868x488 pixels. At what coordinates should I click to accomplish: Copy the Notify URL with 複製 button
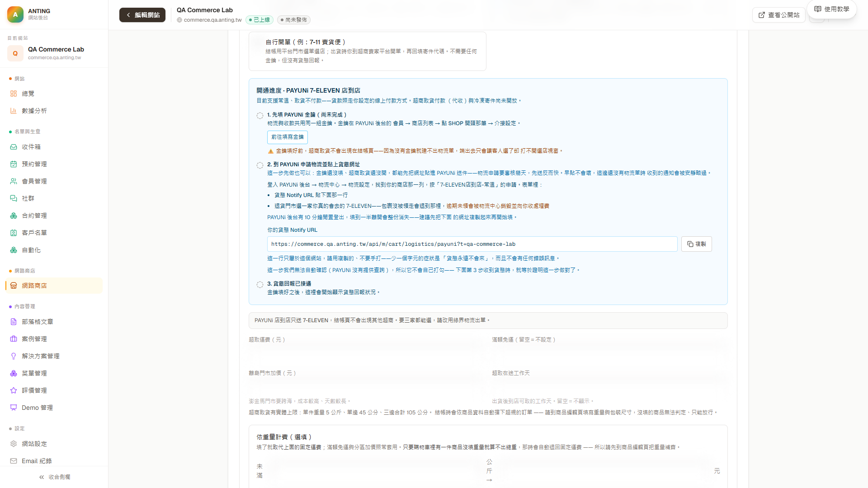tap(697, 244)
